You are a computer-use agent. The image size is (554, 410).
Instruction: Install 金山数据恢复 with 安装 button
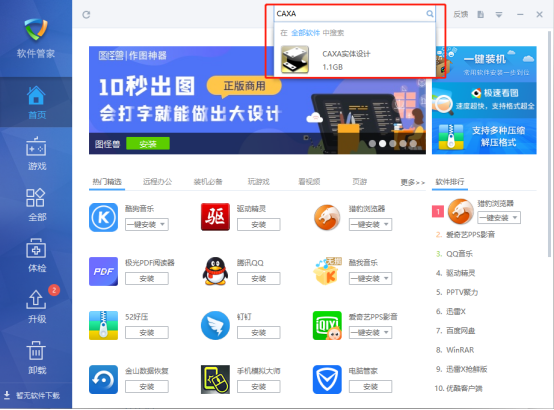coord(147,387)
